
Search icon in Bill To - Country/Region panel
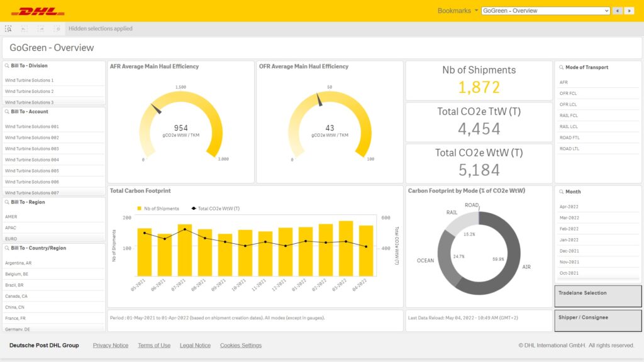7,248
